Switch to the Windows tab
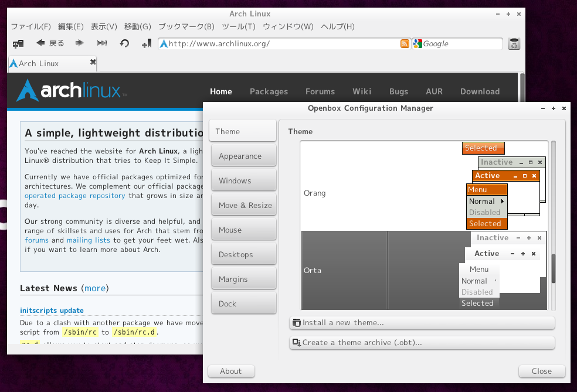 [243, 180]
